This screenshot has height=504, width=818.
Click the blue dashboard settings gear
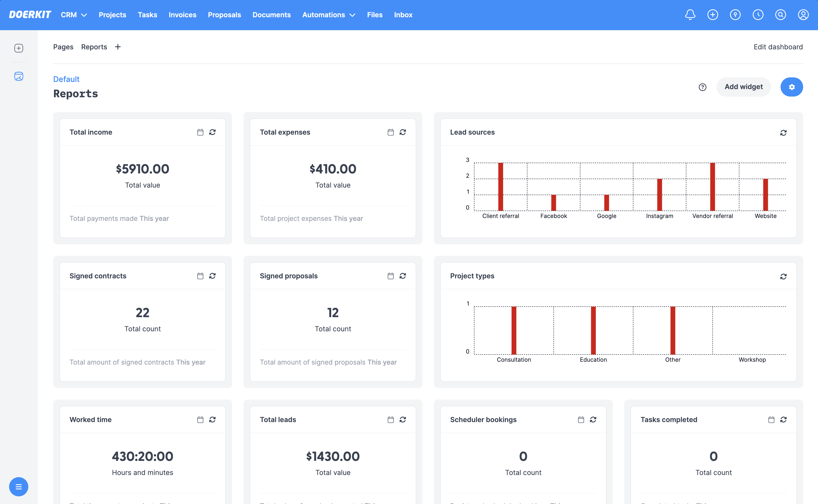(792, 87)
